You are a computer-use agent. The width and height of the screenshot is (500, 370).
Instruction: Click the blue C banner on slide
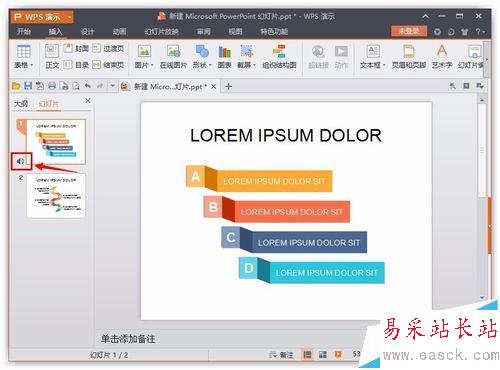point(294,240)
